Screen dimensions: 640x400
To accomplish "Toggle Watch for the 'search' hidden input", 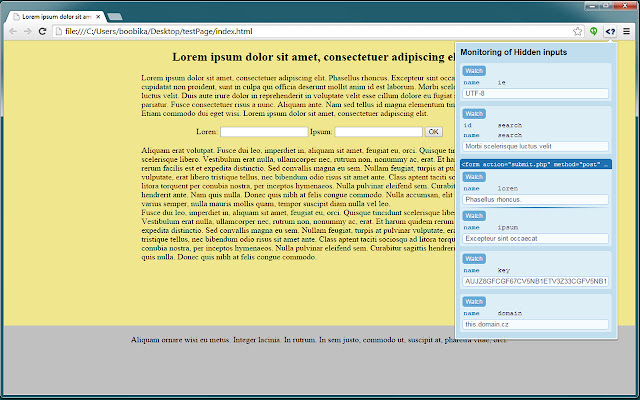I will [x=474, y=113].
